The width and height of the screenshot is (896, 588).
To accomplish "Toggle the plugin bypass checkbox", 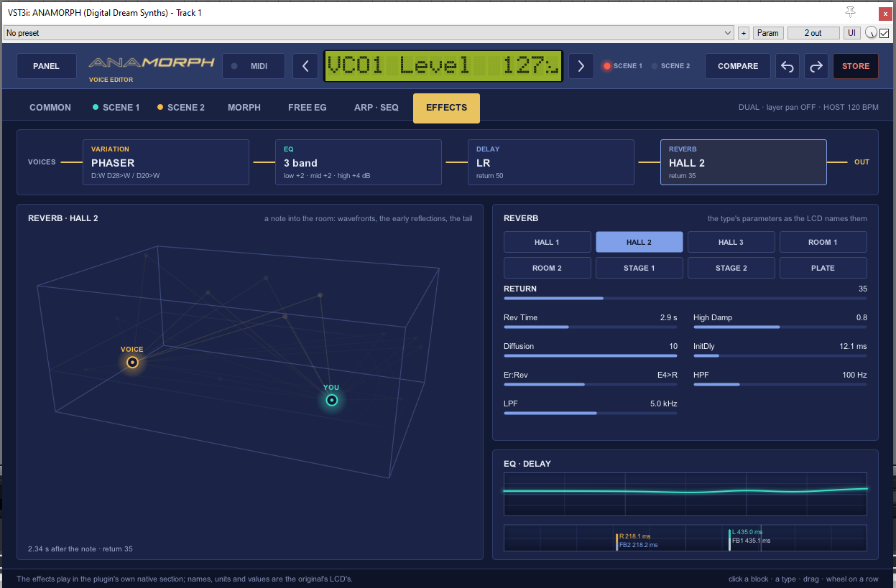I will click(x=885, y=33).
